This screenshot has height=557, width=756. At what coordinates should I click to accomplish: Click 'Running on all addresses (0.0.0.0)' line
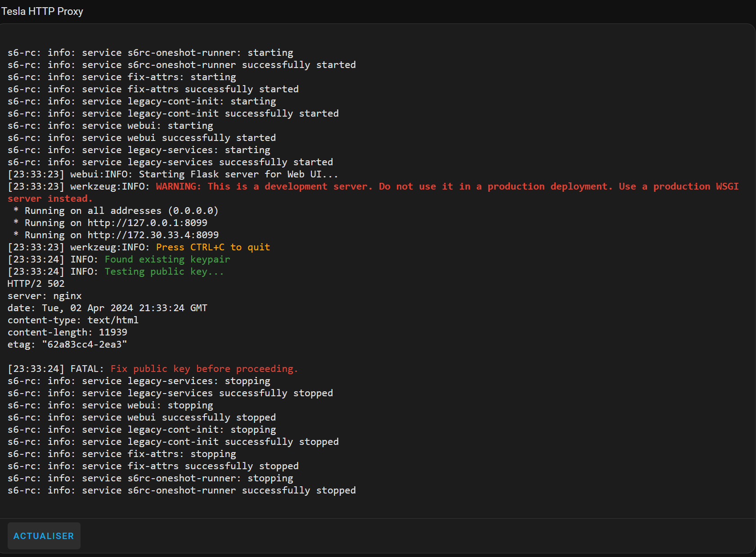point(116,211)
